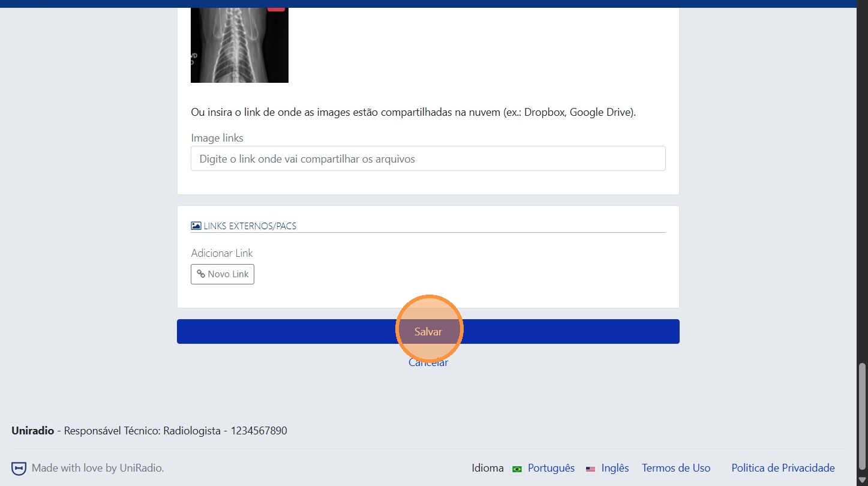Click the Links Externos/PACS section heading
The width and height of the screenshot is (868, 486).
pos(250,226)
